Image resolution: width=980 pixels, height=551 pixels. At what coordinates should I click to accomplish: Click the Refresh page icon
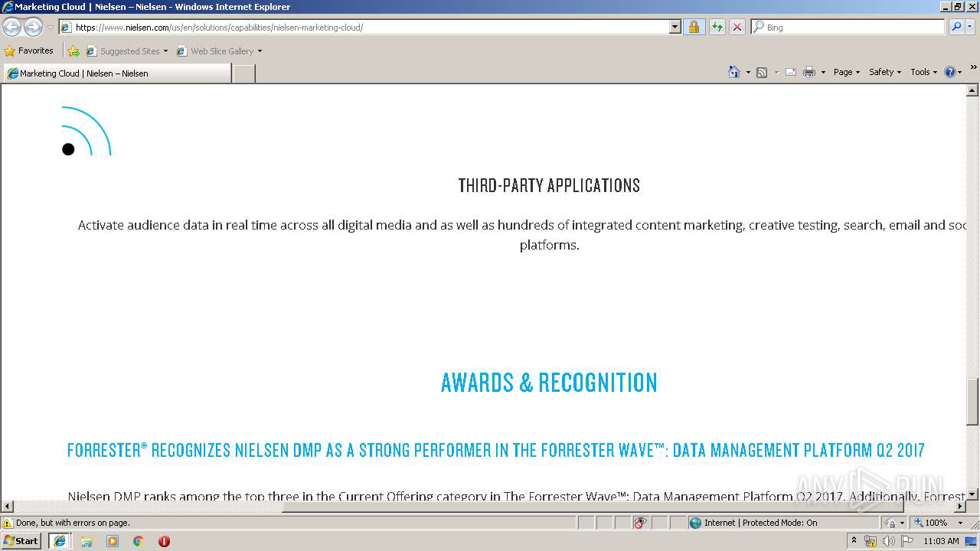coord(717,28)
